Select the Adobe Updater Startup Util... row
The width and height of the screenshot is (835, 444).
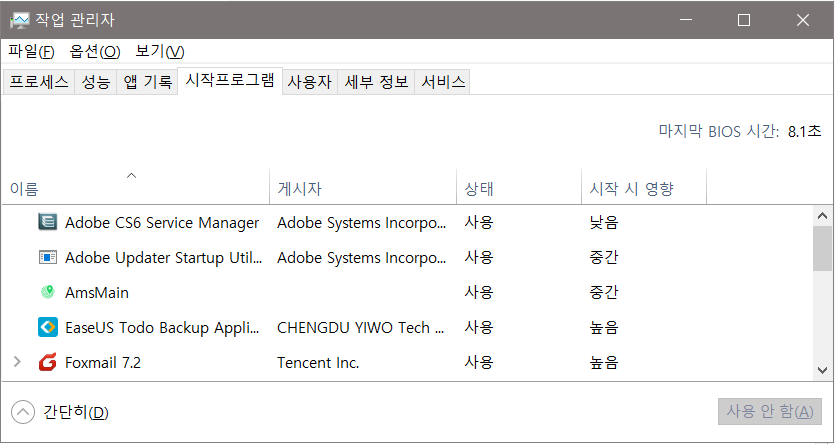coord(407,257)
